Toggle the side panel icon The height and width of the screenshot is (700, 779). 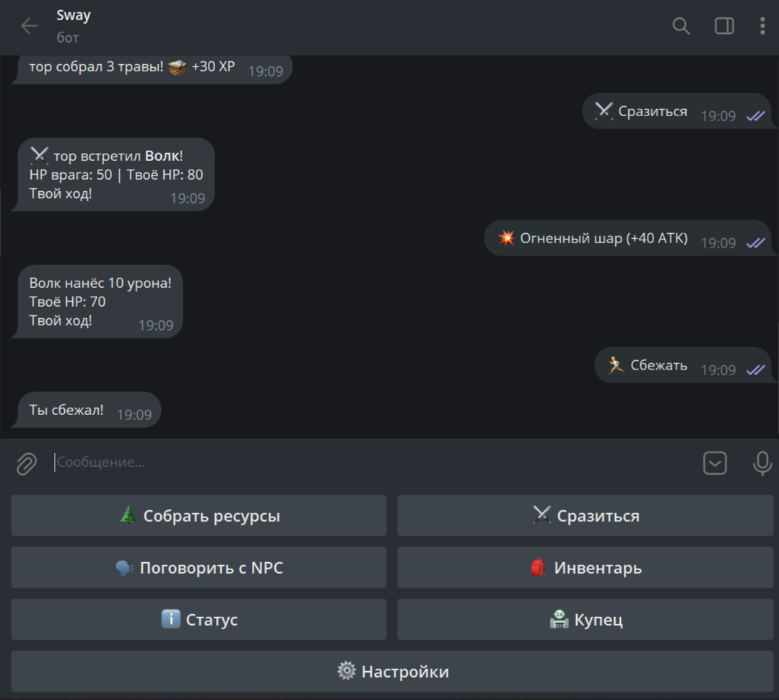(x=724, y=26)
